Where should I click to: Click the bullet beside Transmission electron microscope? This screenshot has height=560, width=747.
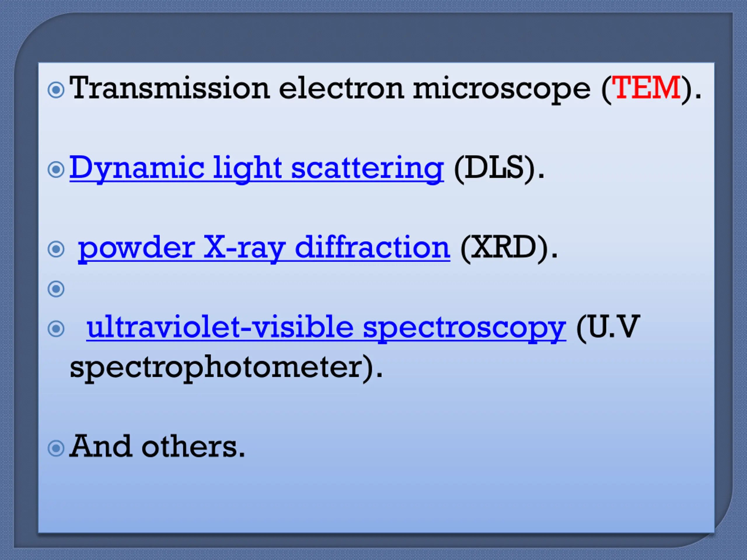56,90
